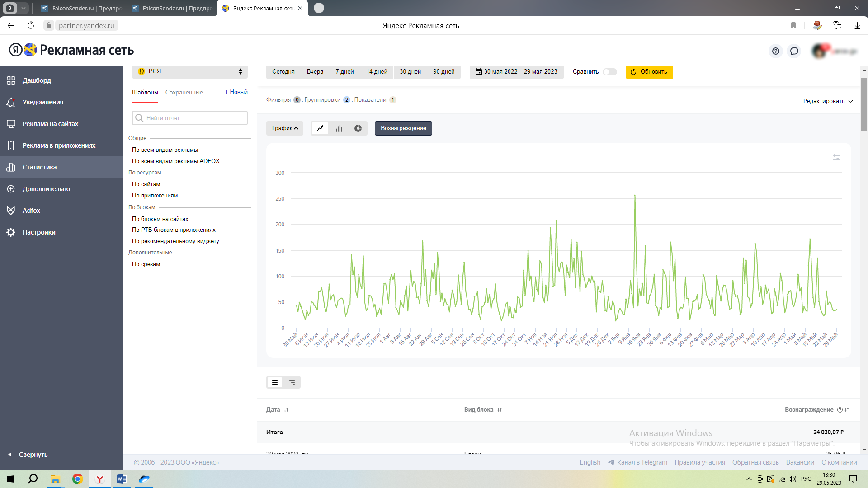Open Показатели settings

tap(375, 100)
